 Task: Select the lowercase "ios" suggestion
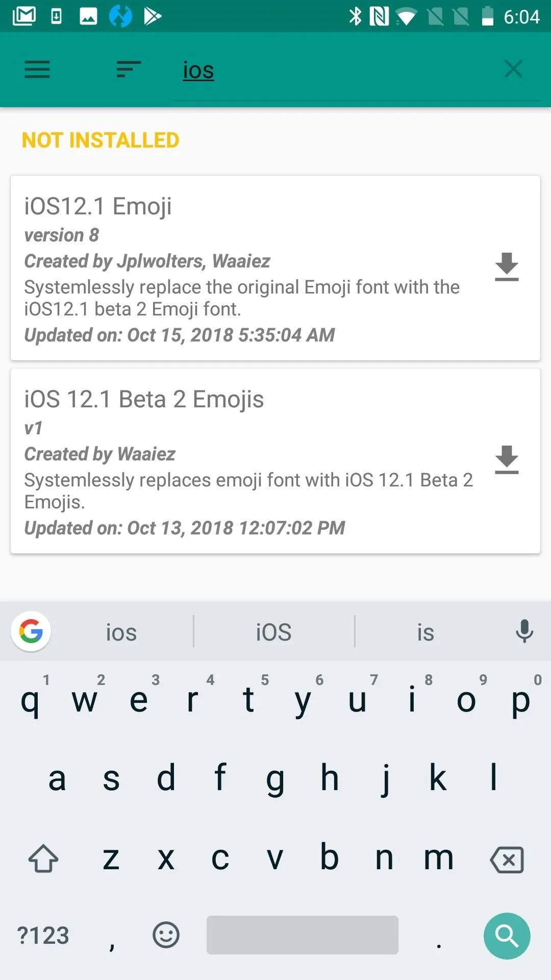[x=121, y=632]
